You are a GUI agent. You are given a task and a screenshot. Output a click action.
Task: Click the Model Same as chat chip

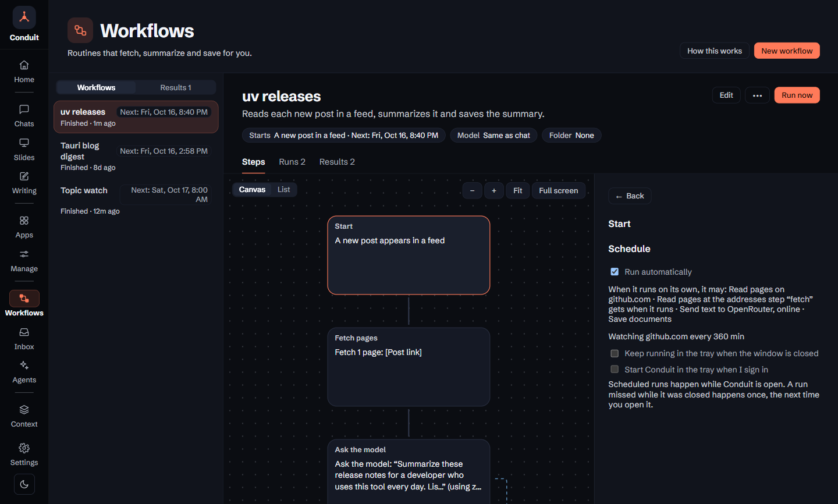click(493, 136)
